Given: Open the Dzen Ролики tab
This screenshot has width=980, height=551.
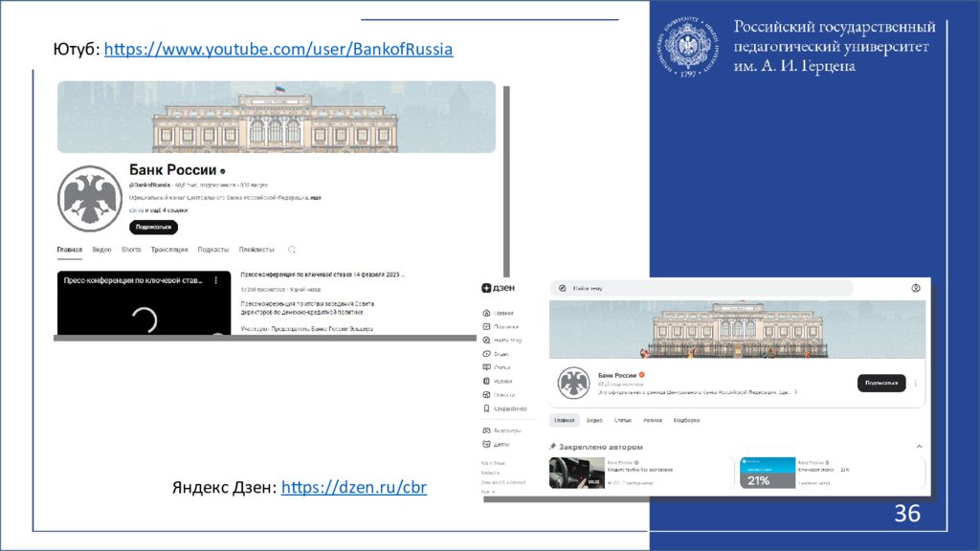Looking at the screenshot, I should click(x=653, y=421).
